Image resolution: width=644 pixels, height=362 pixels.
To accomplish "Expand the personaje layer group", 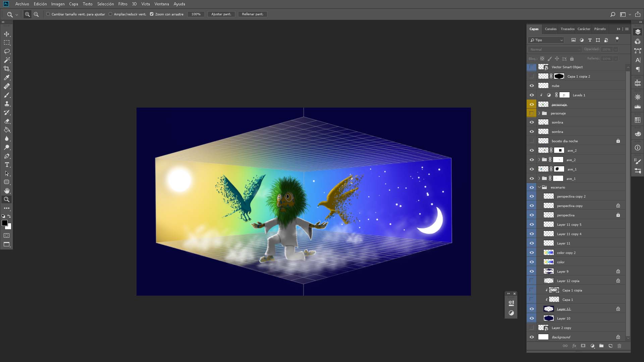I will click(539, 113).
